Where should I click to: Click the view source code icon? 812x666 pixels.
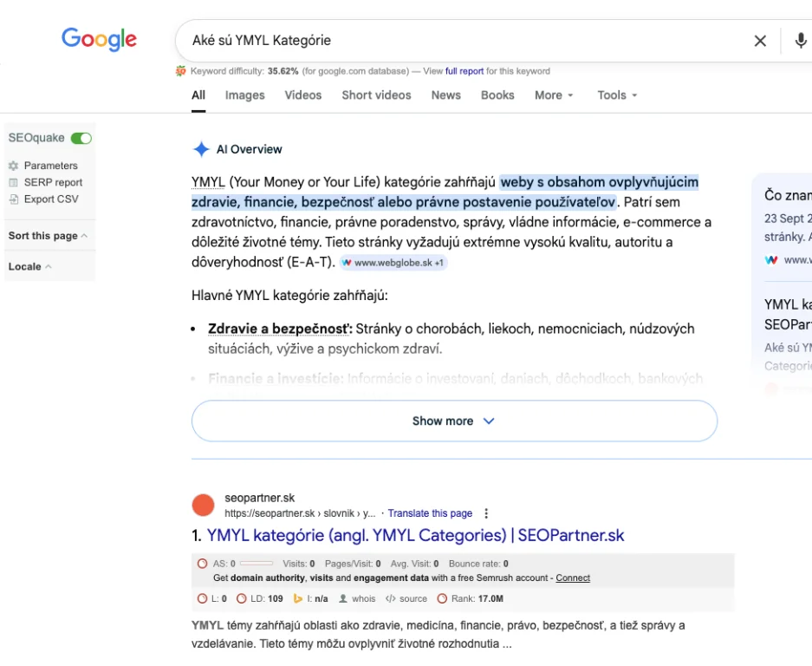(391, 598)
